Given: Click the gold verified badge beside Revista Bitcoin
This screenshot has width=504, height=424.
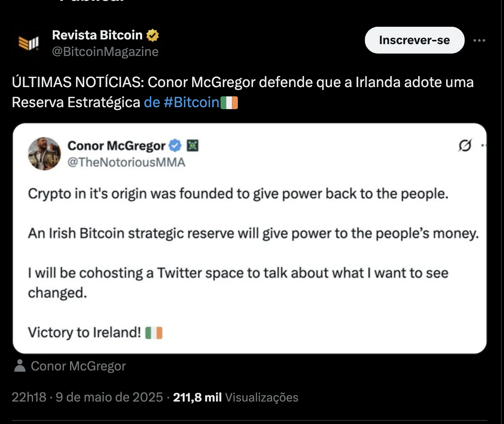Looking at the screenshot, I should tap(153, 35).
